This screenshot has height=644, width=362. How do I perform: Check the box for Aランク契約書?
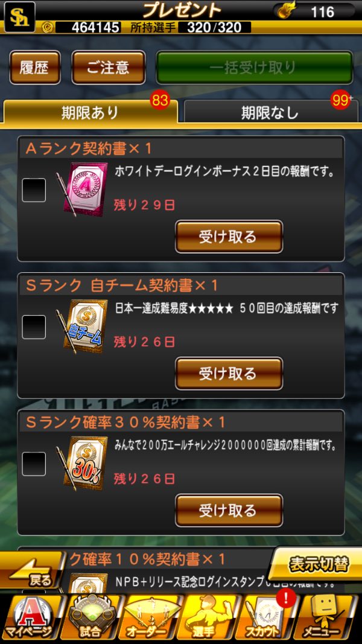click(x=34, y=190)
